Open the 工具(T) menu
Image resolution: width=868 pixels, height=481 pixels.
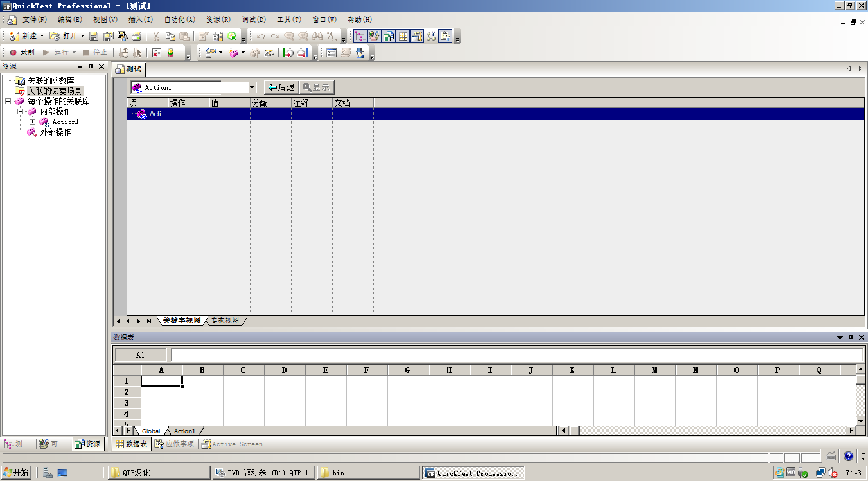click(288, 20)
